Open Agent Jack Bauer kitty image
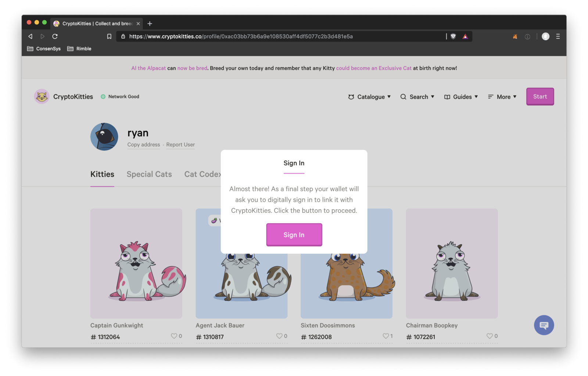Image resolution: width=588 pixels, height=376 pixels. click(241, 285)
